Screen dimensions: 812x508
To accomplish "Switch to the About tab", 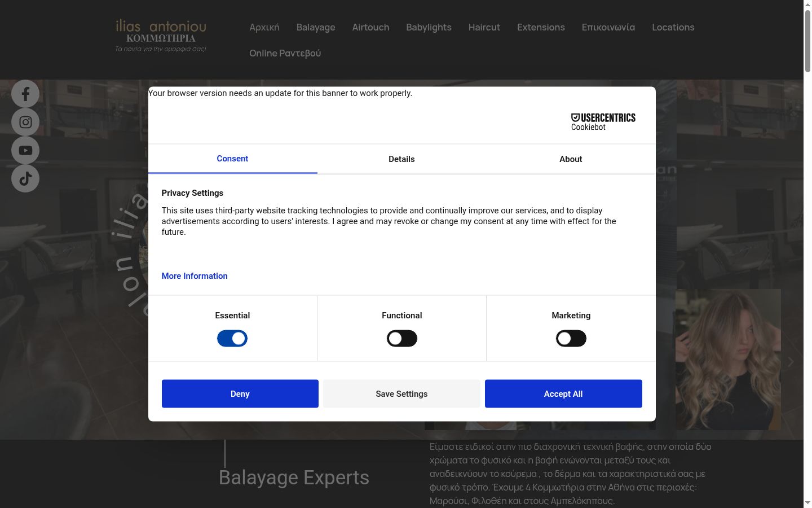I will (571, 159).
